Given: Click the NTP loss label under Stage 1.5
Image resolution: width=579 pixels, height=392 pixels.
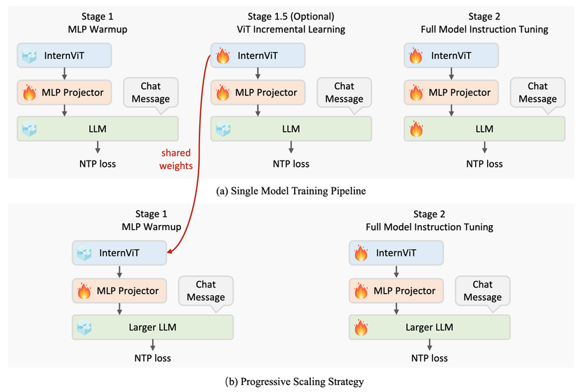Looking at the screenshot, I should click(291, 164).
